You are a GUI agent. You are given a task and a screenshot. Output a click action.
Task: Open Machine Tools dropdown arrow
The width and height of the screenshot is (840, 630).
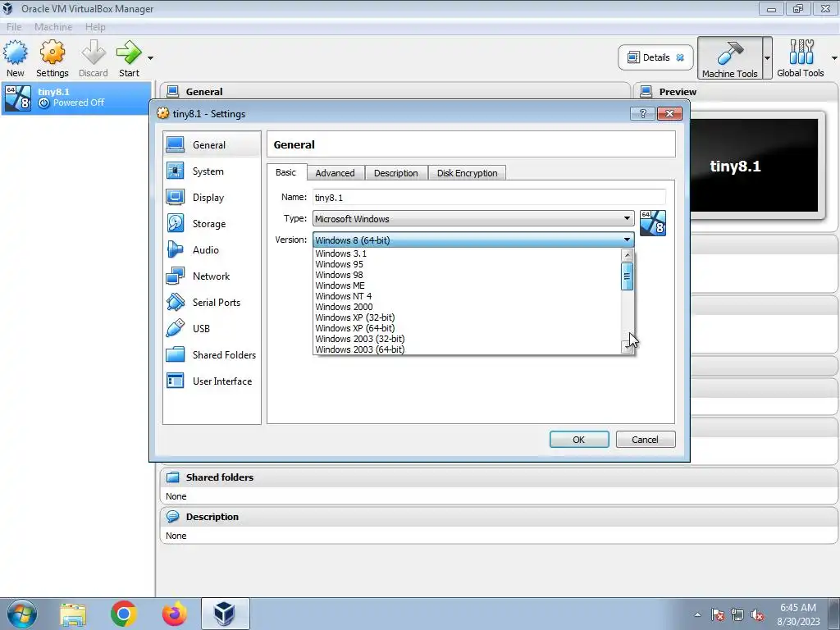coord(767,58)
